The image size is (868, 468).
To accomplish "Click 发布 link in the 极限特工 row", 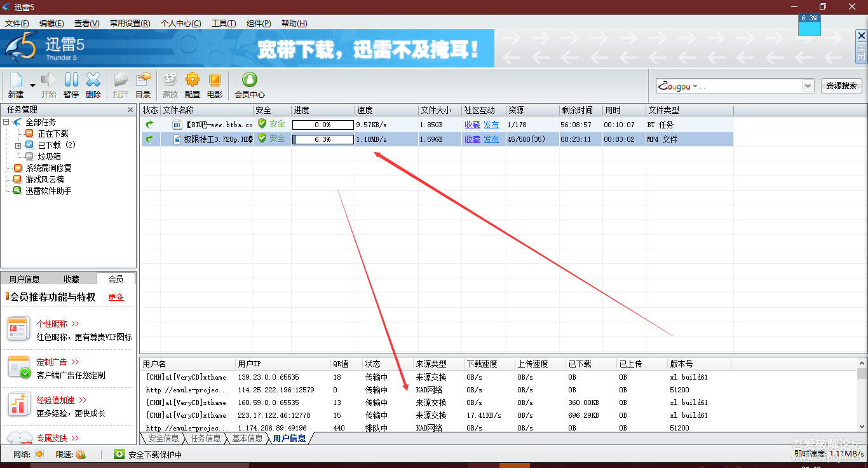I will coord(491,139).
